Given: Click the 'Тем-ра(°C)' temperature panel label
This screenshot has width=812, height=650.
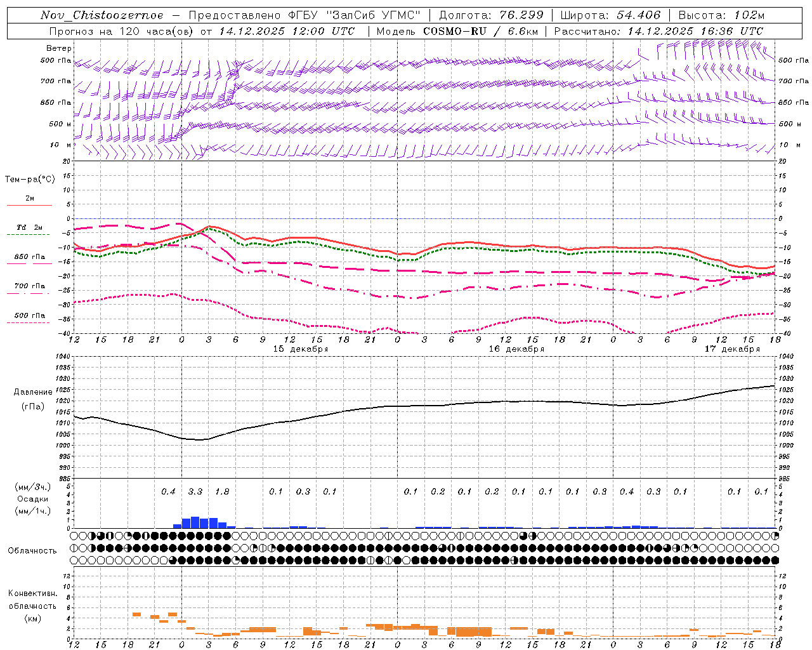Looking at the screenshot, I should (x=30, y=180).
